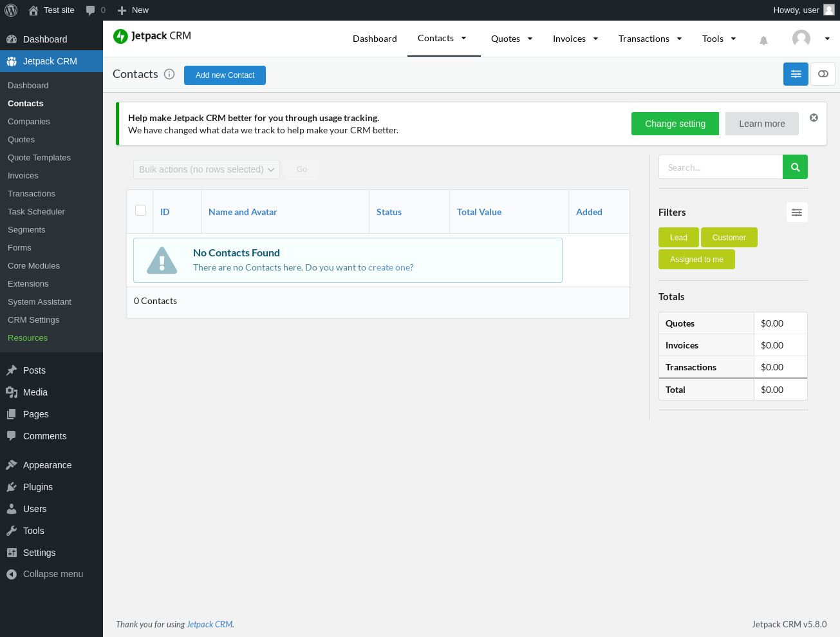Image resolution: width=840 pixels, height=637 pixels.
Task: Open the Filters settings icon
Action: point(797,213)
